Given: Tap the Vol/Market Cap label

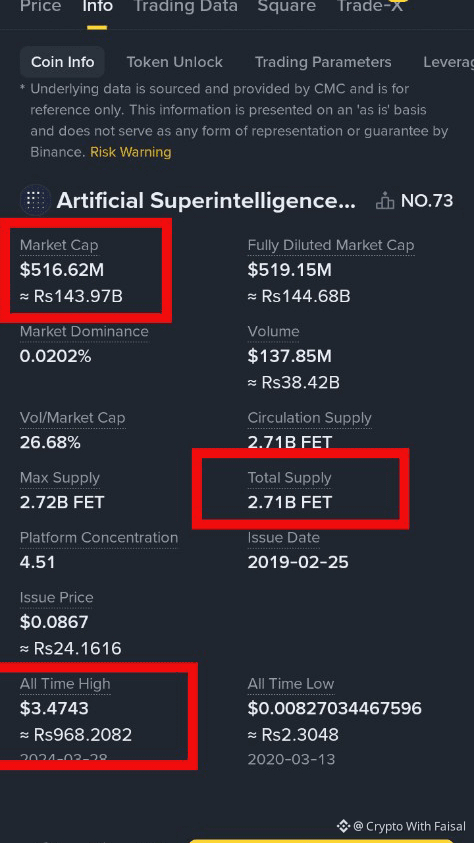Looking at the screenshot, I should [x=73, y=418].
